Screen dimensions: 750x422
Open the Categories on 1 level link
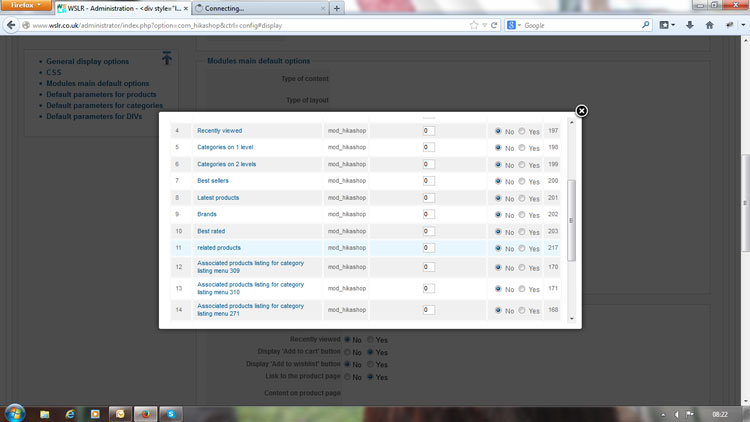tap(225, 147)
